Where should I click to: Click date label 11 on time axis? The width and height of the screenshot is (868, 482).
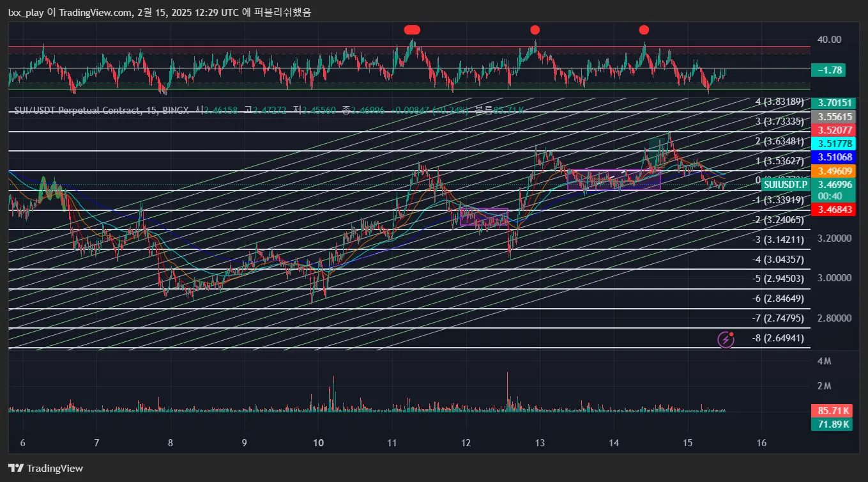[x=392, y=443]
